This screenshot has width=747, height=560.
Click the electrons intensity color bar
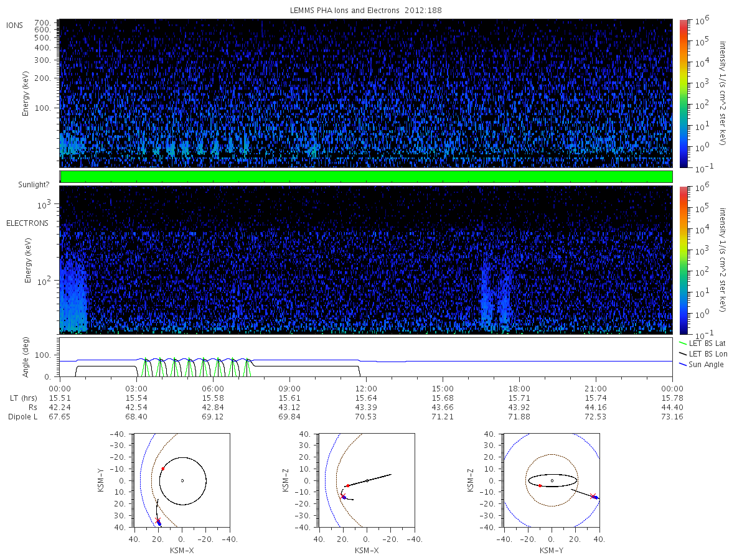(x=684, y=260)
